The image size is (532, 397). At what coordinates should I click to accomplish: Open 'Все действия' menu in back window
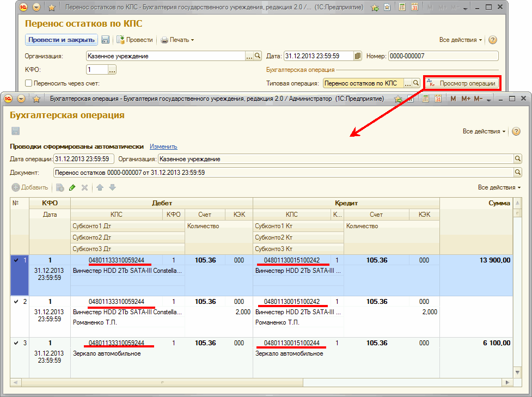click(461, 40)
